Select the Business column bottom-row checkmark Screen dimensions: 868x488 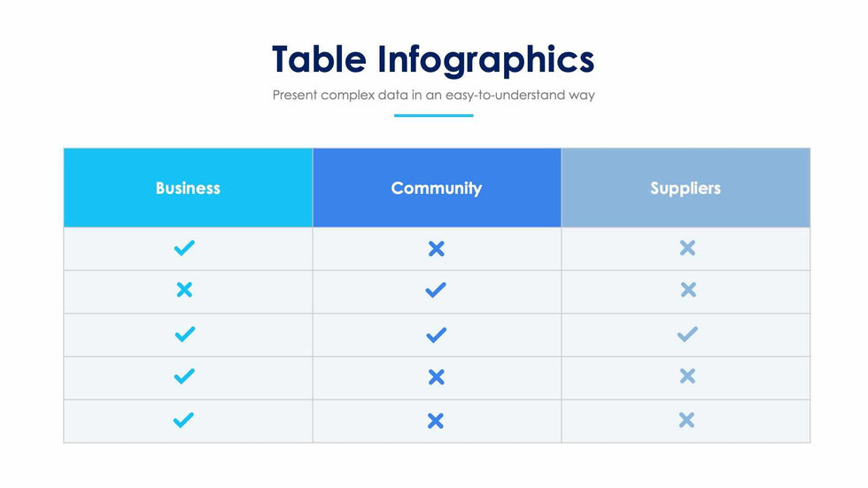pos(184,420)
